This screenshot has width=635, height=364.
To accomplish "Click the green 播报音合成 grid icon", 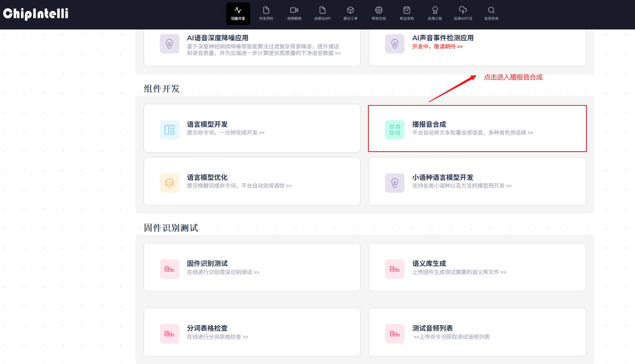I will (395, 130).
